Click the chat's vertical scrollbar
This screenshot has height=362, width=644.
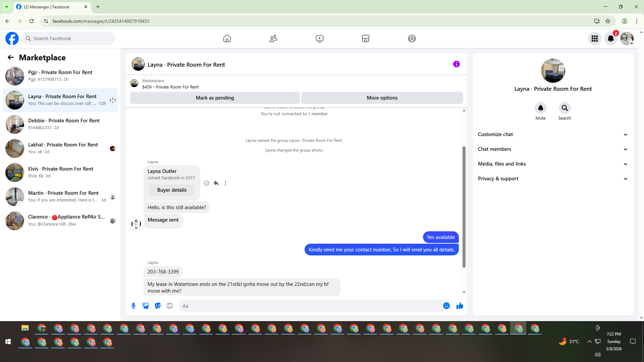pos(464,206)
